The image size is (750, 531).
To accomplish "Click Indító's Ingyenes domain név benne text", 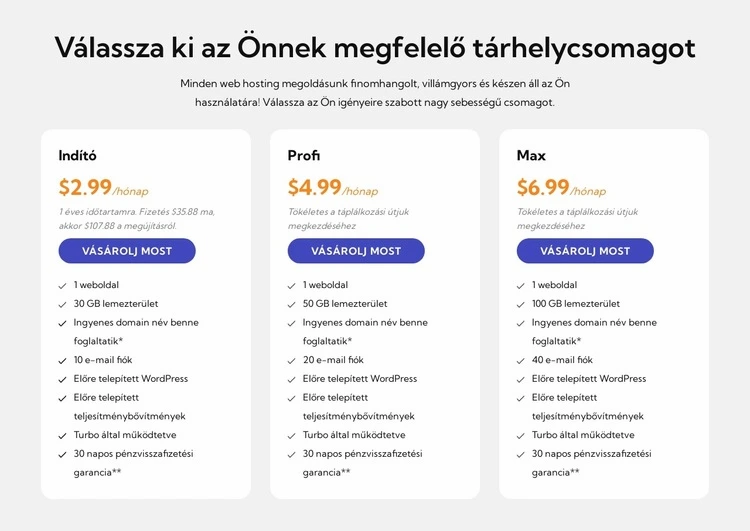I will tap(136, 323).
